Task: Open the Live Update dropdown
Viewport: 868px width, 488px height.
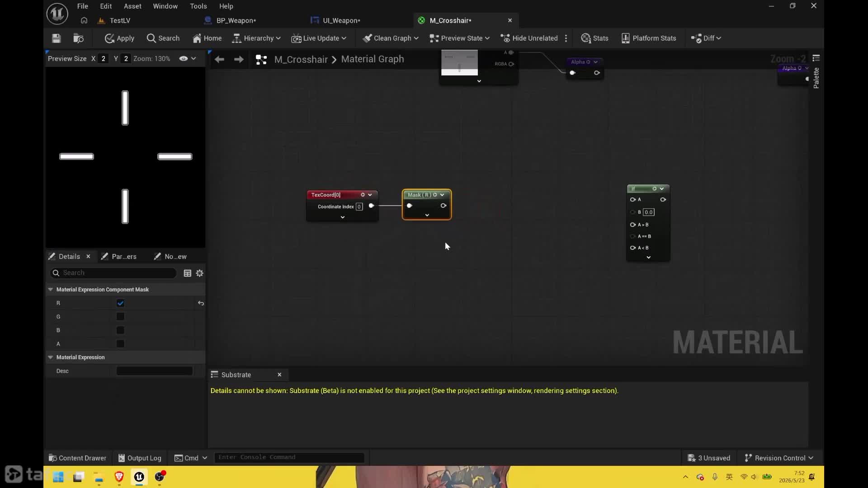Action: 319,38
